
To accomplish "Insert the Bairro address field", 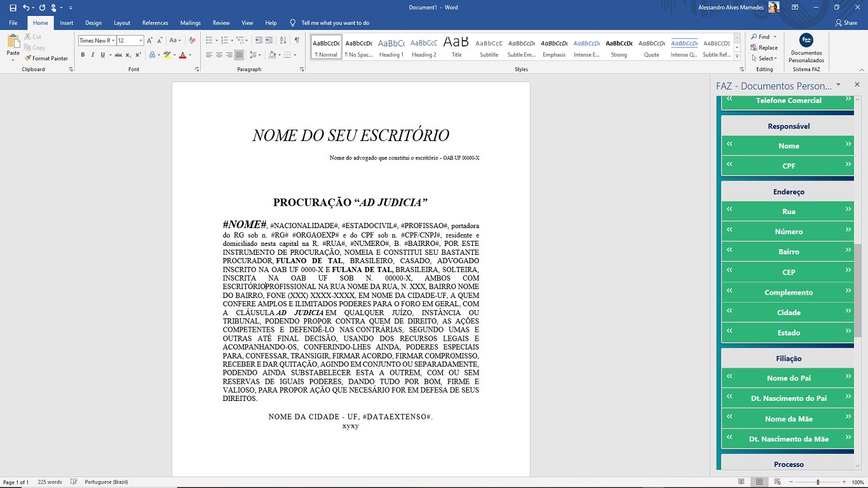I will tap(788, 252).
